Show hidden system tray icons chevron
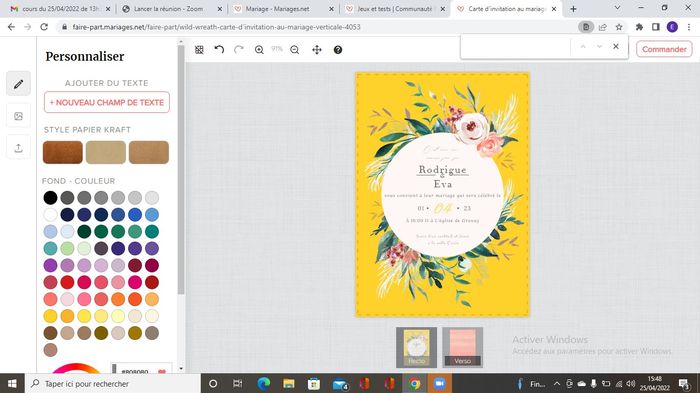 557,384
